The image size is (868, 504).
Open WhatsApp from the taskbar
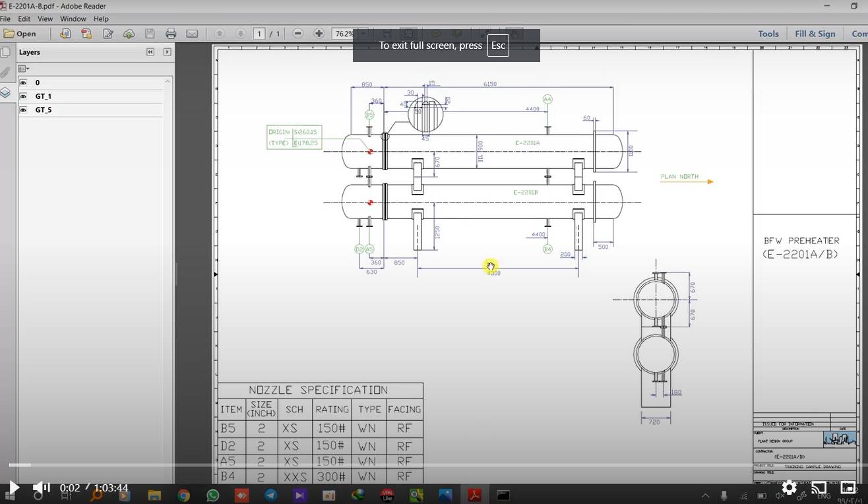click(212, 495)
